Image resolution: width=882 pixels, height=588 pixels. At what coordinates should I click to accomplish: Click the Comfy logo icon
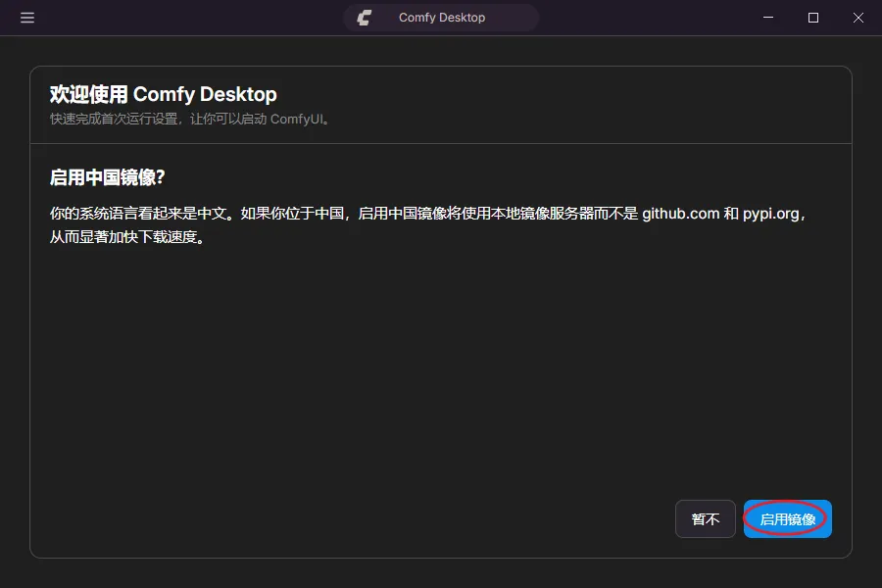pos(365,18)
